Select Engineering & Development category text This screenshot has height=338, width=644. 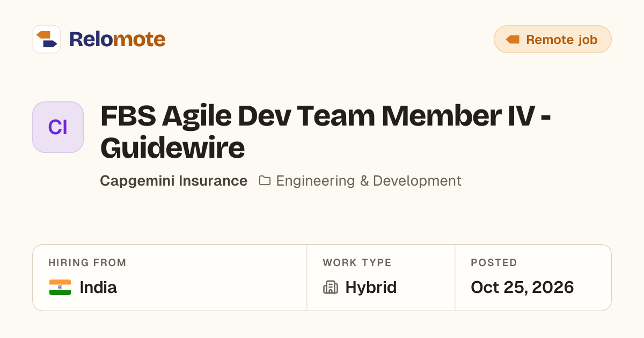point(369,181)
